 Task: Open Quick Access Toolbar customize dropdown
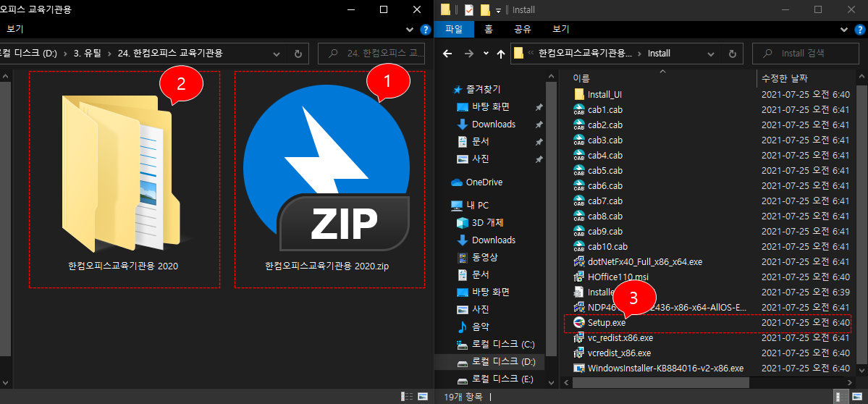pos(498,10)
